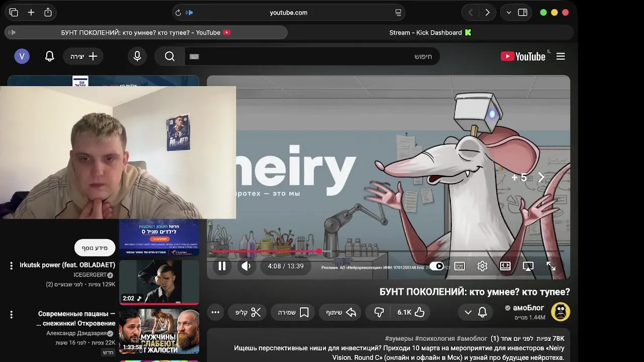
Task: Open on-screen keyboard icon in search
Action: click(x=195, y=56)
